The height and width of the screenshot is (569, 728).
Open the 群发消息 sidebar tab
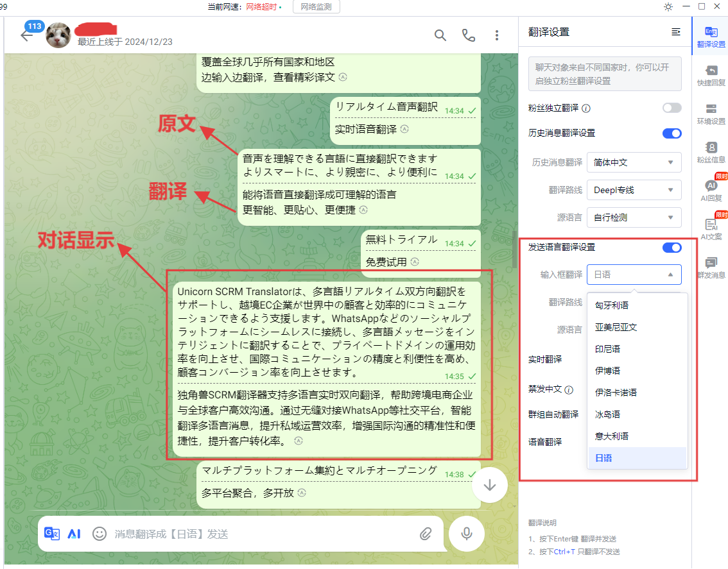(711, 268)
